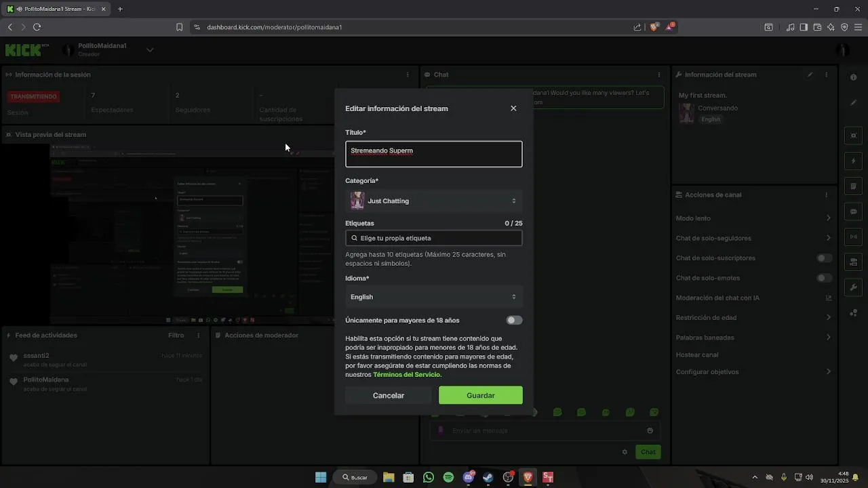Click the Cancelar button
This screenshot has height=488, width=868.
pos(389,395)
